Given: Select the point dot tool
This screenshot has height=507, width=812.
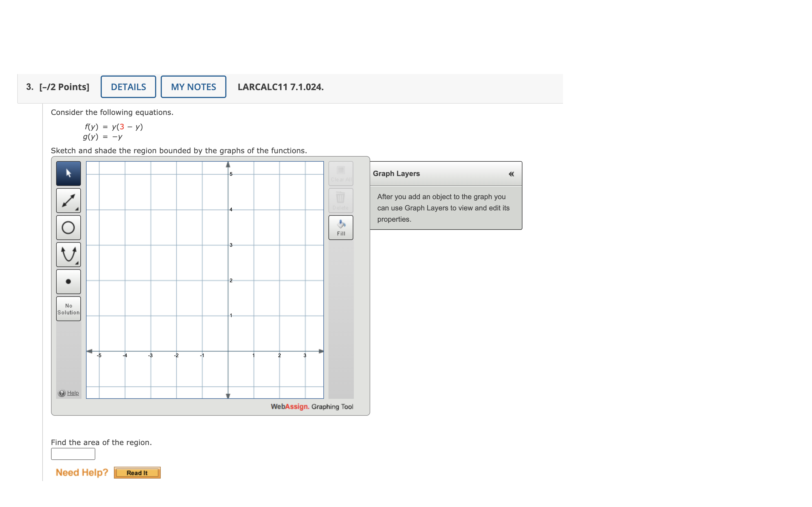Looking at the screenshot, I should click(x=68, y=282).
